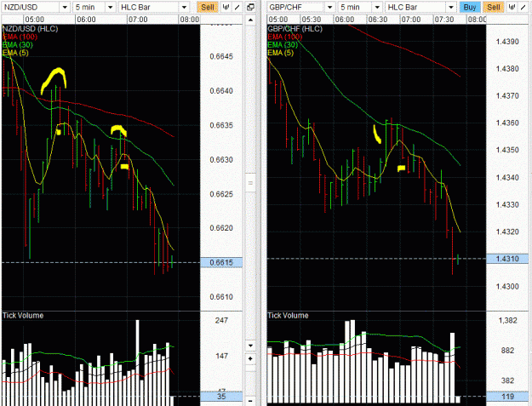Click the 0.6630 price label on the NZD/USD axis
Screen dimensions: 532x406
[x=221, y=159]
